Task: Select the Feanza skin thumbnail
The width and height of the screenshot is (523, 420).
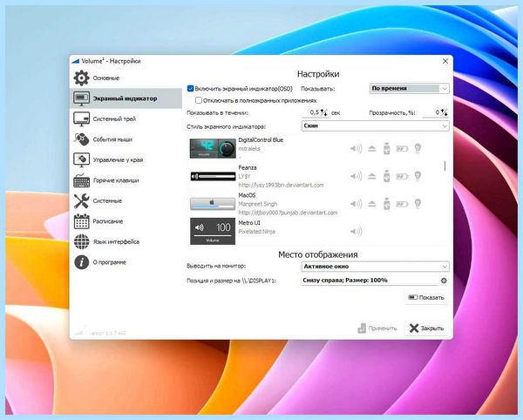Action: (213, 176)
